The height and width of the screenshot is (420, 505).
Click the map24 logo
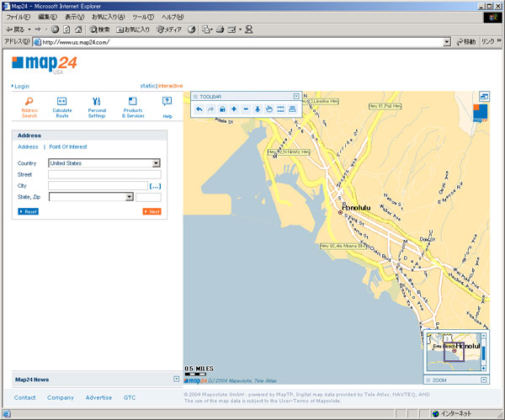click(x=45, y=64)
